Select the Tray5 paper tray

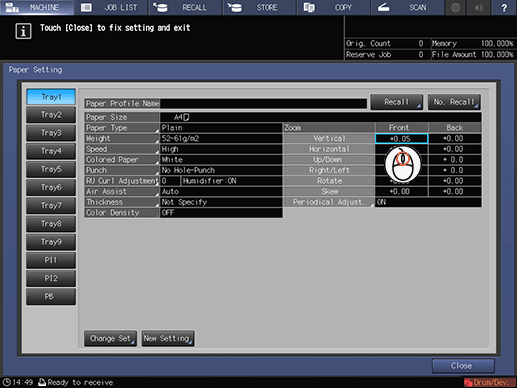51,169
